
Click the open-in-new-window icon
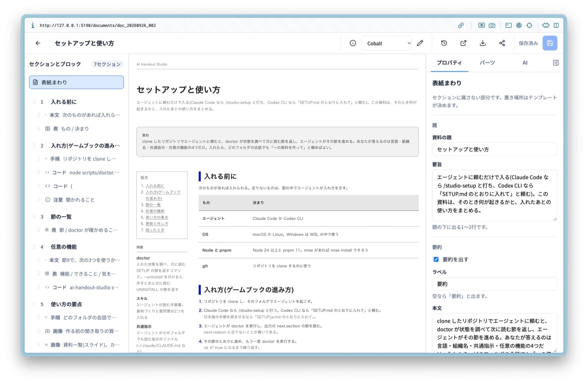463,43
